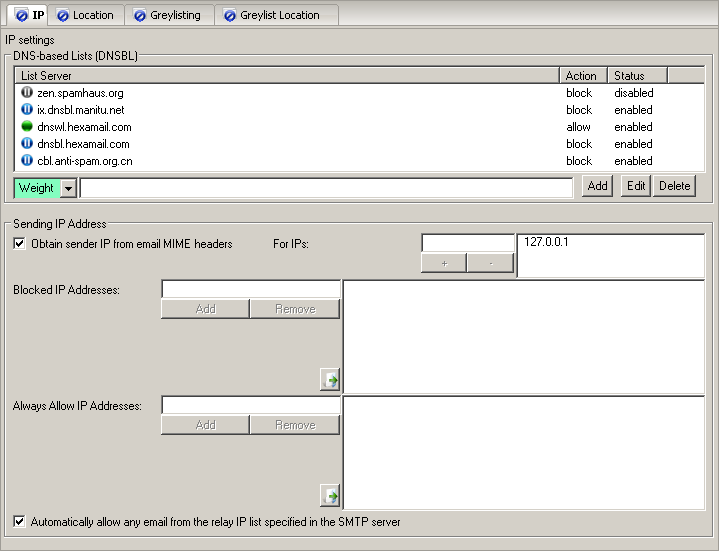The width and height of the screenshot is (719, 551).
Task: Toggle automatically allow relay IP list email
Action: 20,521
